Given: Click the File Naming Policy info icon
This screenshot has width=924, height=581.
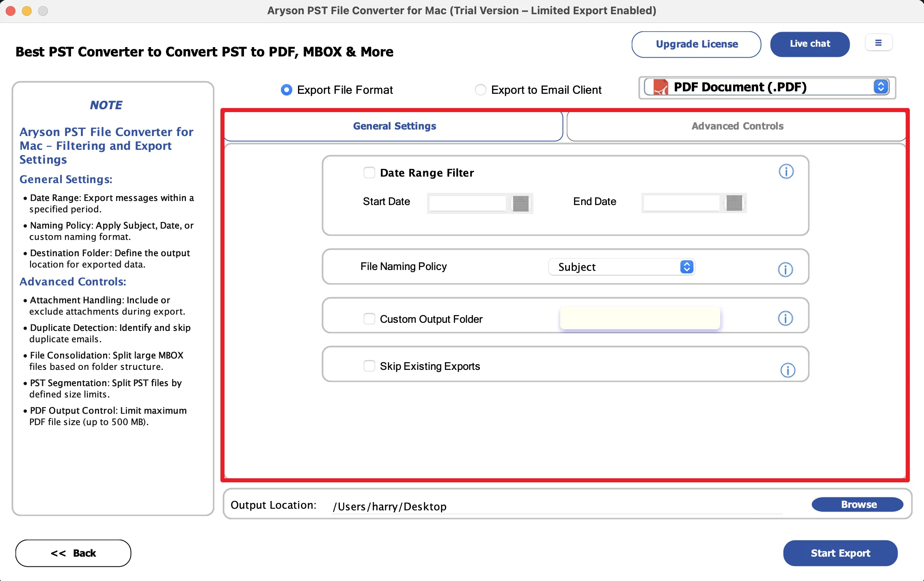Looking at the screenshot, I should (785, 270).
